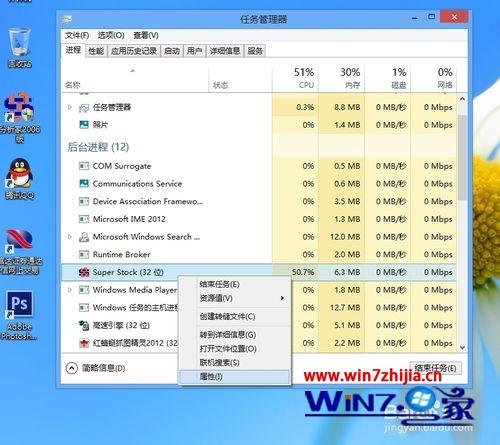Viewport: 500px width, 445px height.
Task: Choose 结束任务(E) in context menu
Action: (x=235, y=284)
